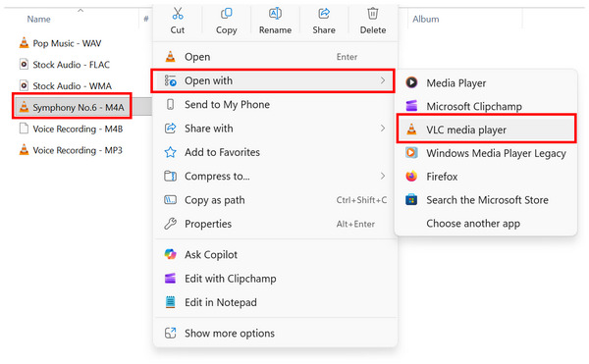Click the Voice Recording - M4B file icon

click(24, 129)
